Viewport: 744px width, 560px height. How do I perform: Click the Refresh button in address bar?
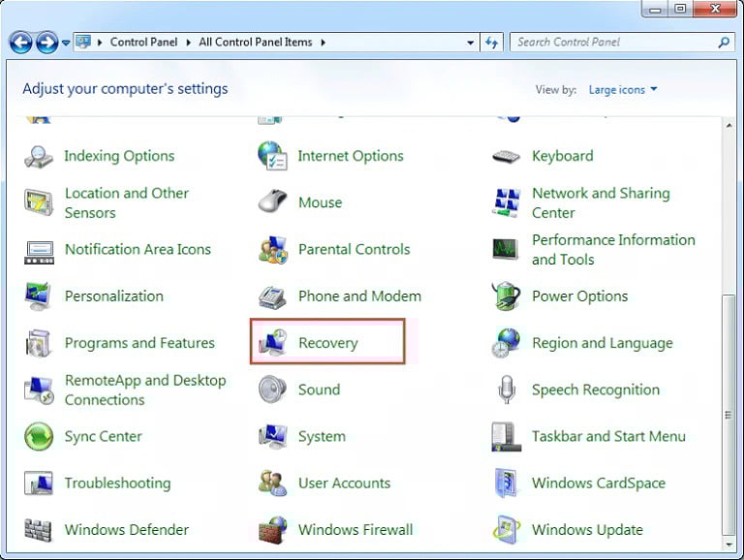coord(491,43)
